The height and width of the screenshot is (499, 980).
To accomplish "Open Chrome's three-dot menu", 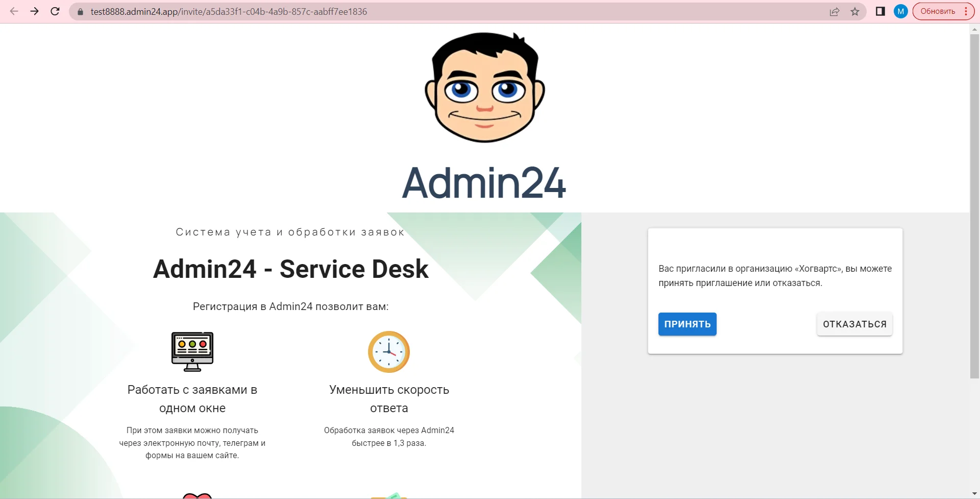I will [966, 11].
